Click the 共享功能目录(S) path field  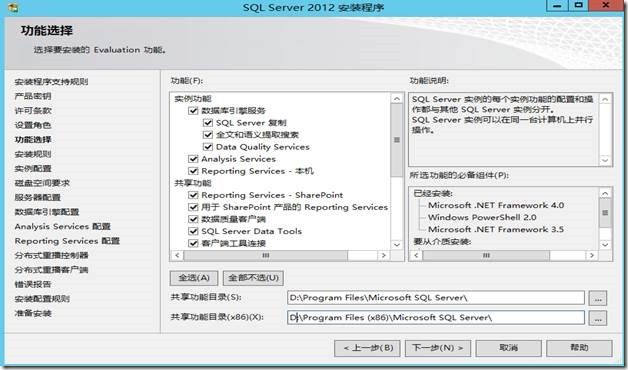pyautogui.click(x=436, y=298)
